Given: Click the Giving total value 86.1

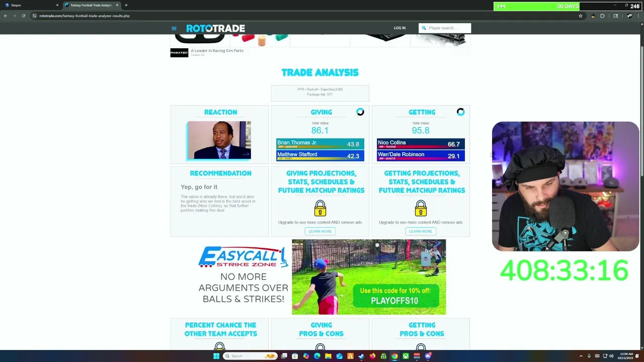Looking at the screenshot, I should coord(320,130).
